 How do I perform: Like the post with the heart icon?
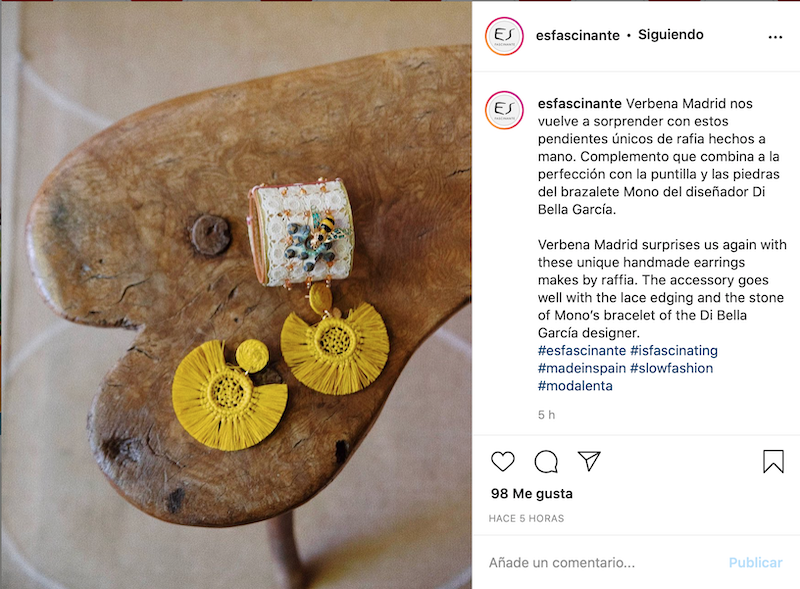pos(503,461)
